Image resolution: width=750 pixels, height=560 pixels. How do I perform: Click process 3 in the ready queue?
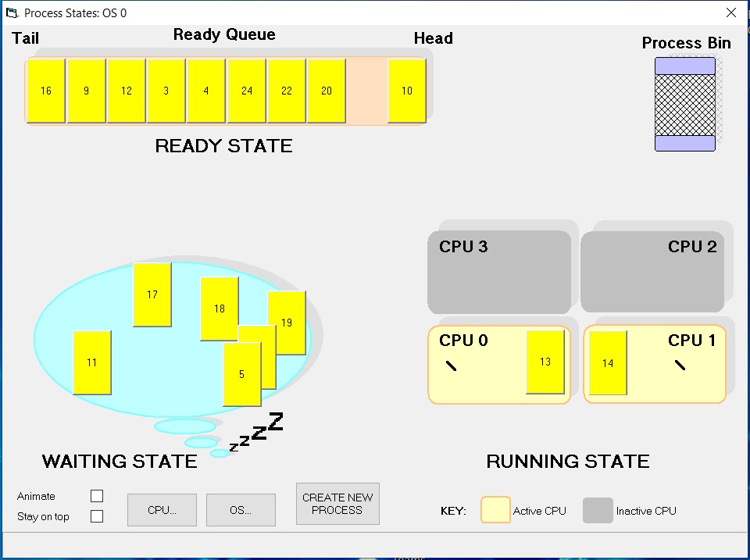(x=166, y=91)
